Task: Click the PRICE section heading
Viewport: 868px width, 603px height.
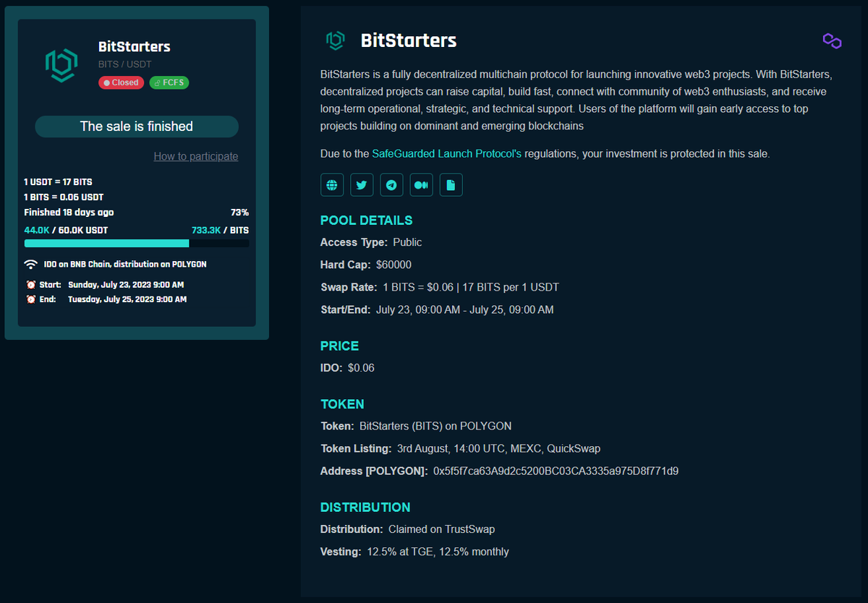Action: pos(340,346)
